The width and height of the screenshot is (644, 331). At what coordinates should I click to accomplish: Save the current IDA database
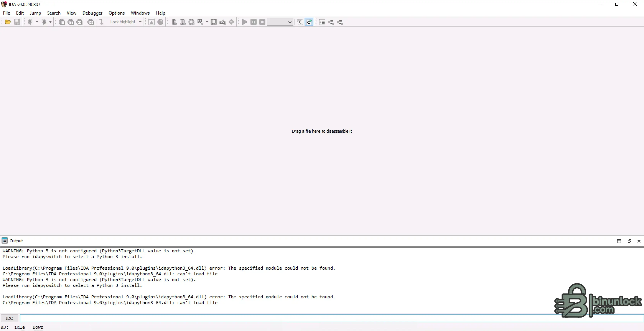point(17,22)
